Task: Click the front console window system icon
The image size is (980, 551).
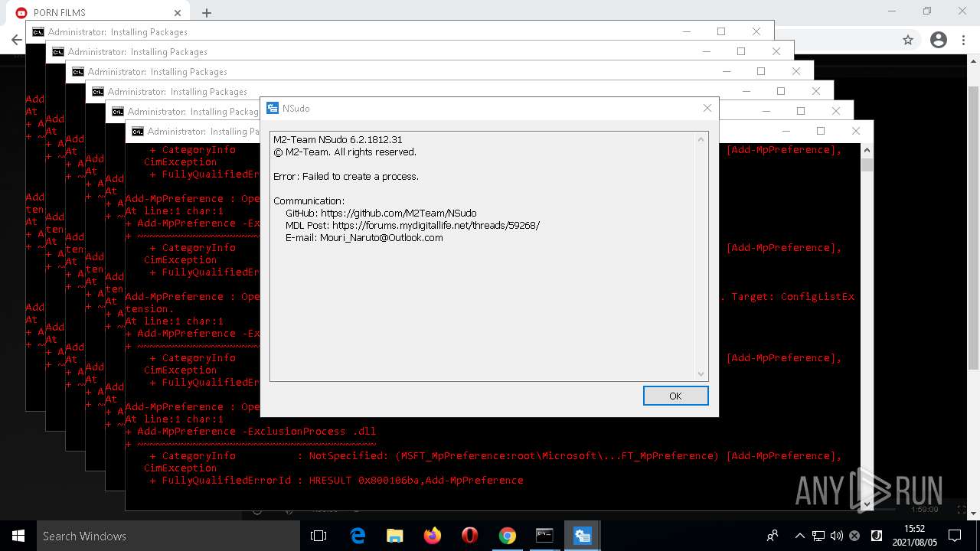Action: [x=137, y=132]
